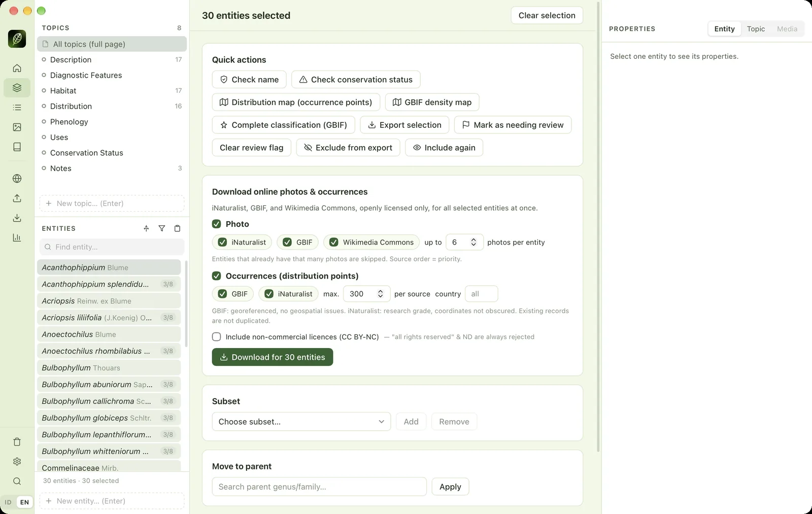Click Check conservation status button
The height and width of the screenshot is (514, 812).
pyautogui.click(x=356, y=80)
